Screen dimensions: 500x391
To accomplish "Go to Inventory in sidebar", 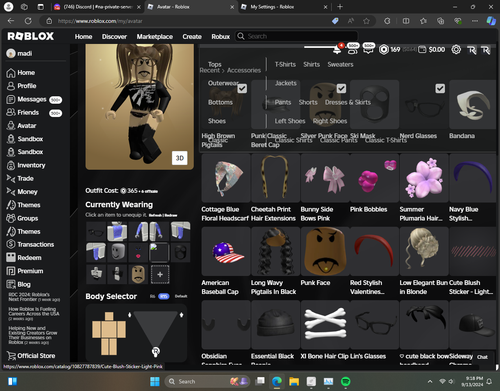I will click(26, 165).
